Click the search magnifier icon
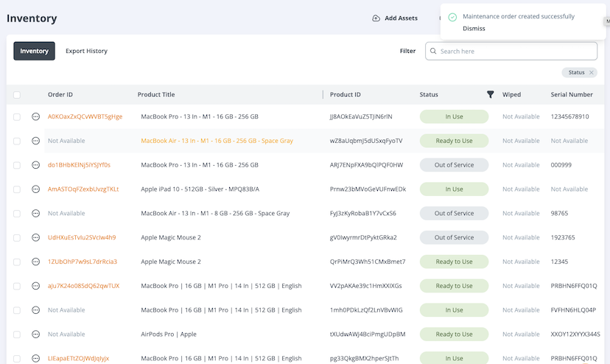610x364 pixels. point(433,51)
